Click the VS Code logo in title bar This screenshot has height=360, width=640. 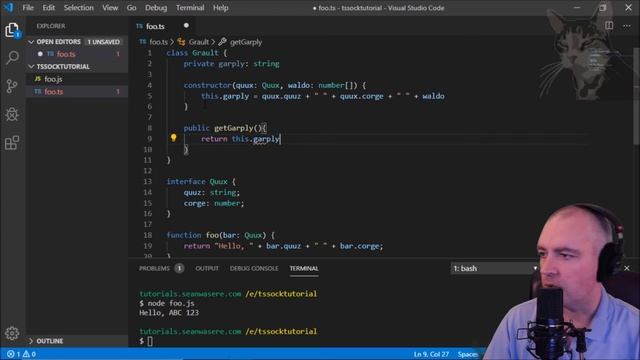click(x=9, y=7)
